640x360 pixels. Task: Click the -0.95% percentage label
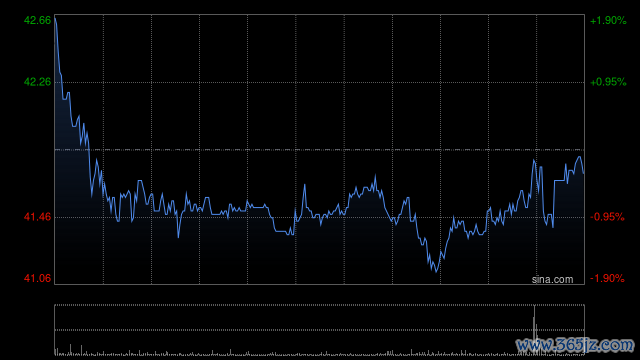click(x=607, y=217)
